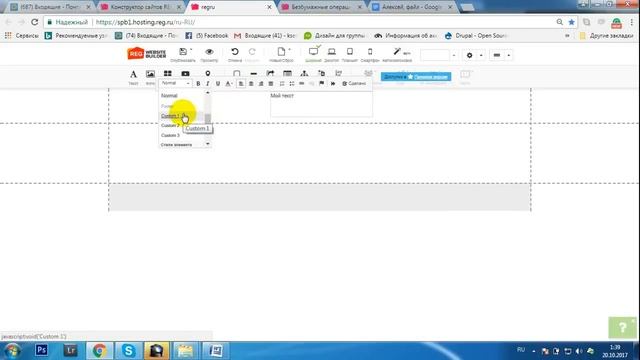Insert a gallery grid element
Image resolution: width=640 pixels, height=360 pixels.
167,73
